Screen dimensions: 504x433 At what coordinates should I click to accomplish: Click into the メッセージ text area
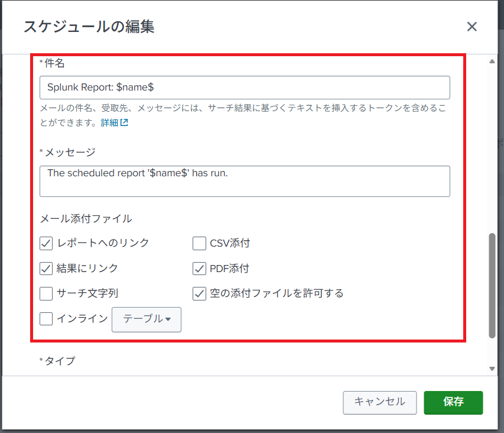click(245, 181)
